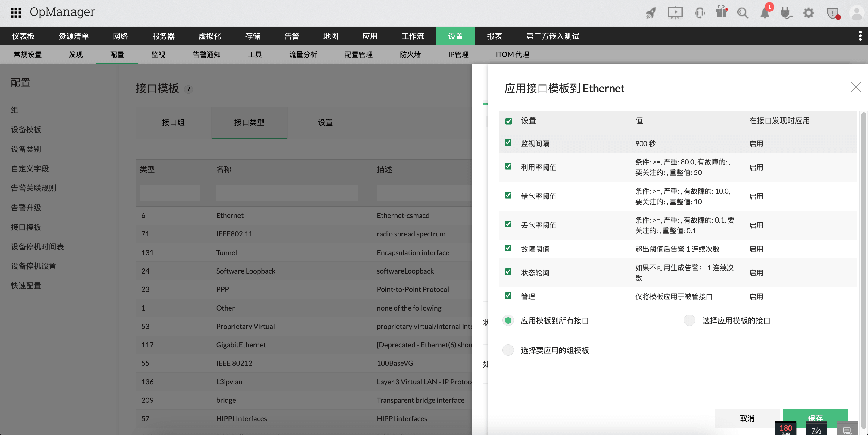Open the video demo icon

[x=675, y=12]
